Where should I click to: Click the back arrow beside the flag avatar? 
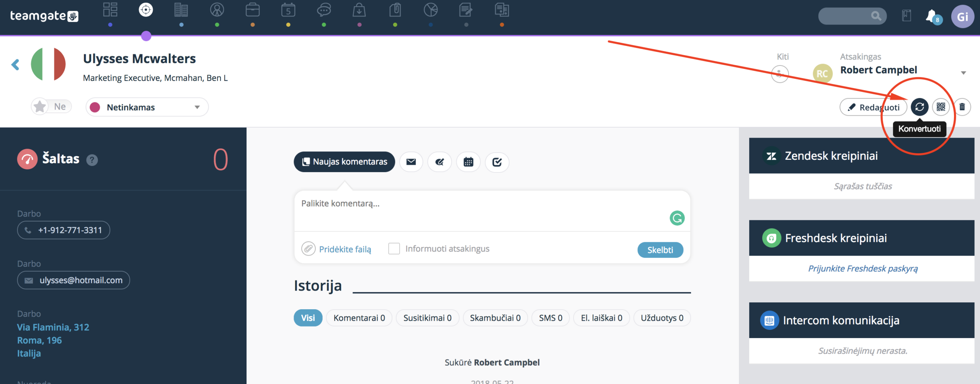coord(15,64)
